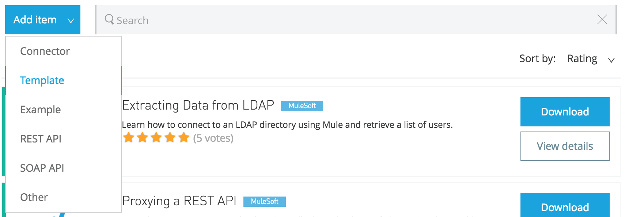
Task: Click the search magnifier icon
Action: [x=109, y=19]
